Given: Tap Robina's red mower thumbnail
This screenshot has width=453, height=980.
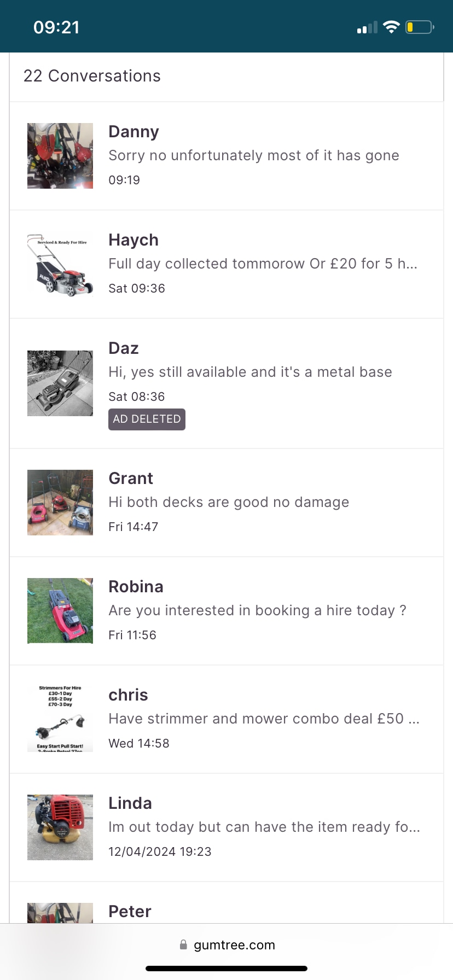Looking at the screenshot, I should click(60, 611).
